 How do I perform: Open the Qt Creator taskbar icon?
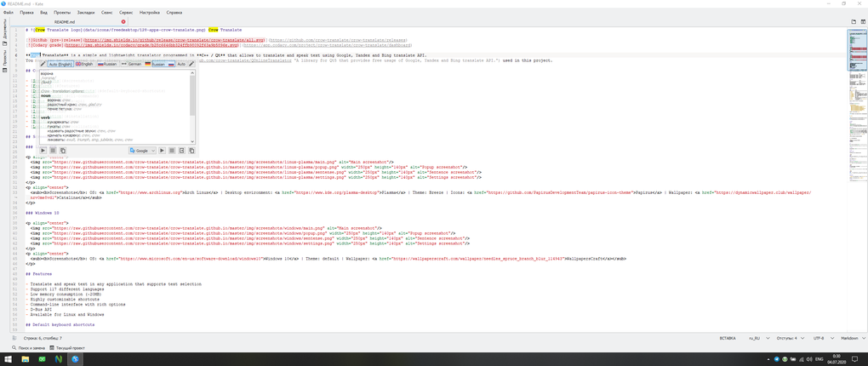tap(42, 359)
